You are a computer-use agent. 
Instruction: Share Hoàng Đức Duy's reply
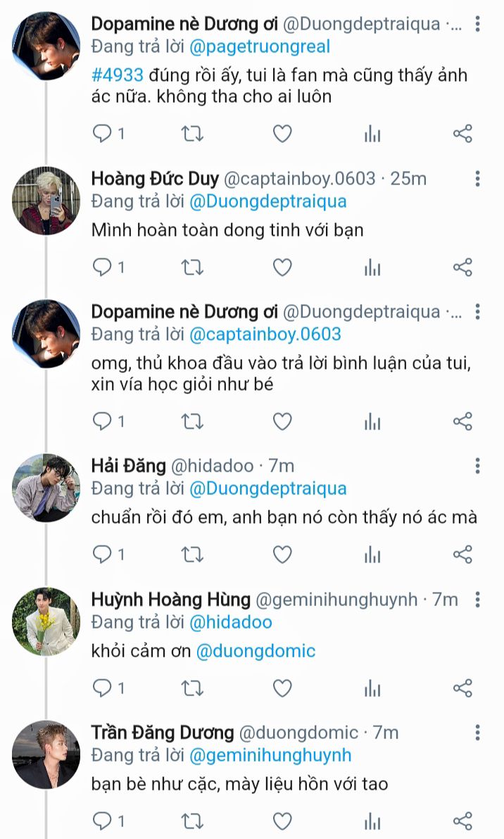(x=462, y=267)
